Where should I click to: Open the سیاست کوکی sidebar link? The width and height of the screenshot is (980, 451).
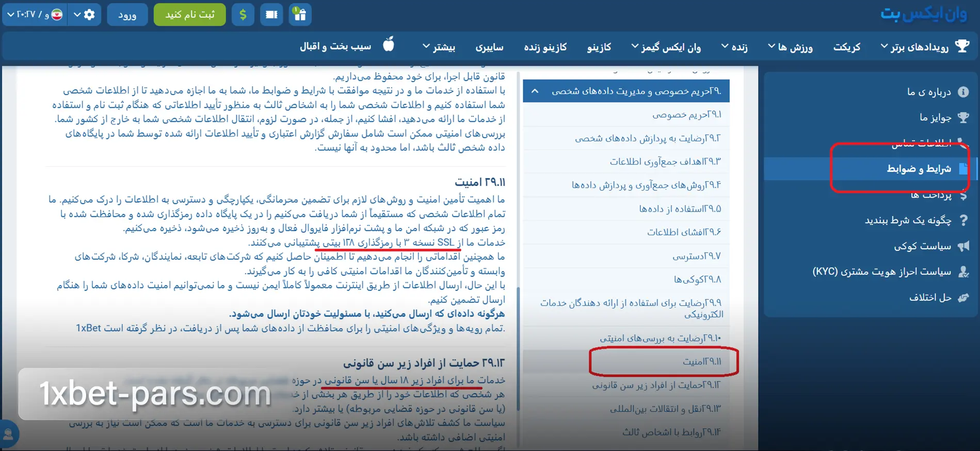[x=923, y=246]
